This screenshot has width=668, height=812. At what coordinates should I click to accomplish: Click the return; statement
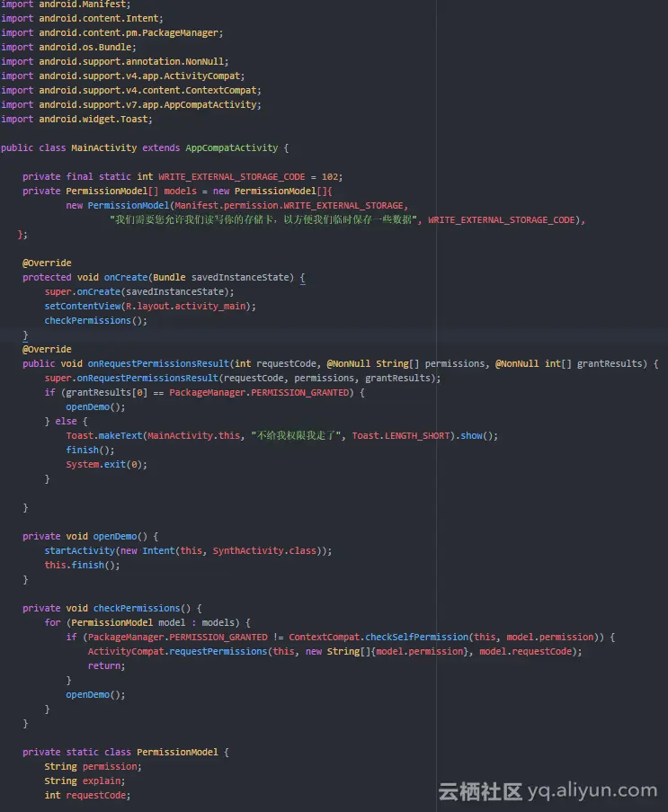106,666
